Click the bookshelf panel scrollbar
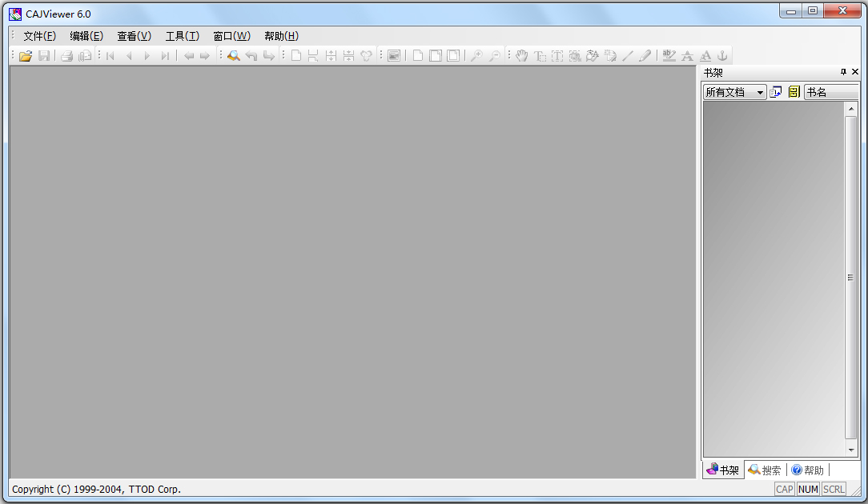The width and height of the screenshot is (868, 504). click(849, 276)
